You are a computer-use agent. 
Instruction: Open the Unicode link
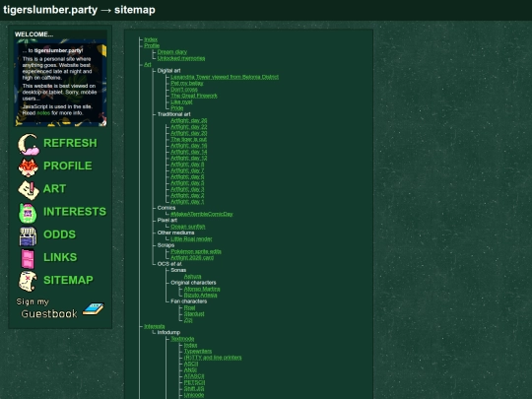point(194,395)
